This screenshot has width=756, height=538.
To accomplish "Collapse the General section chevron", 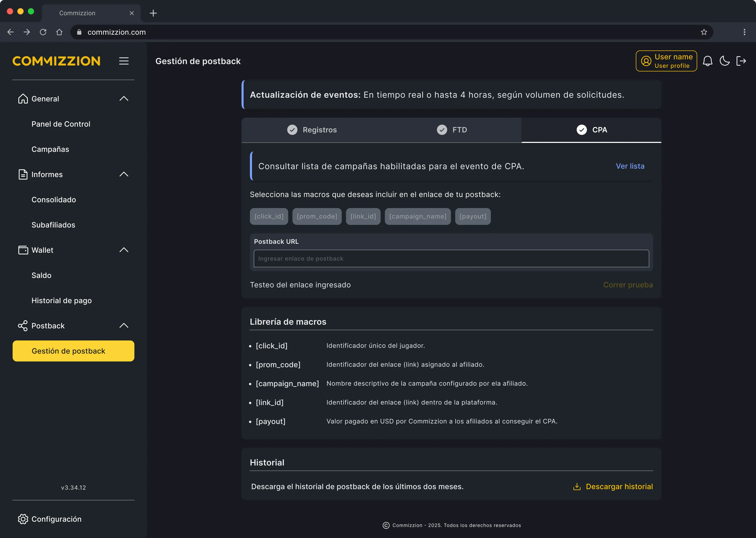I will tap(124, 99).
